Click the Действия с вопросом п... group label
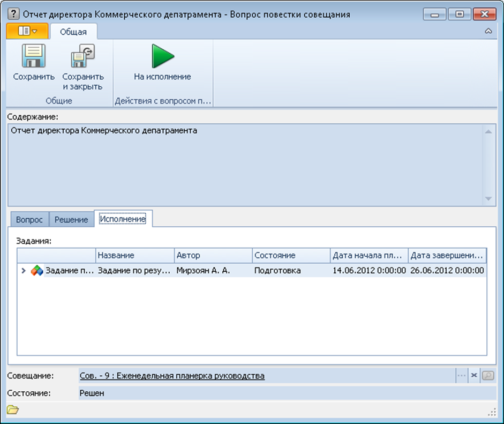504x424 pixels. tap(163, 101)
